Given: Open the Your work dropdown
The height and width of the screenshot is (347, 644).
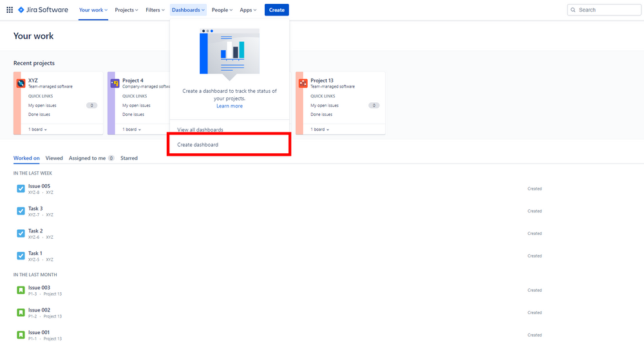Looking at the screenshot, I should (93, 10).
